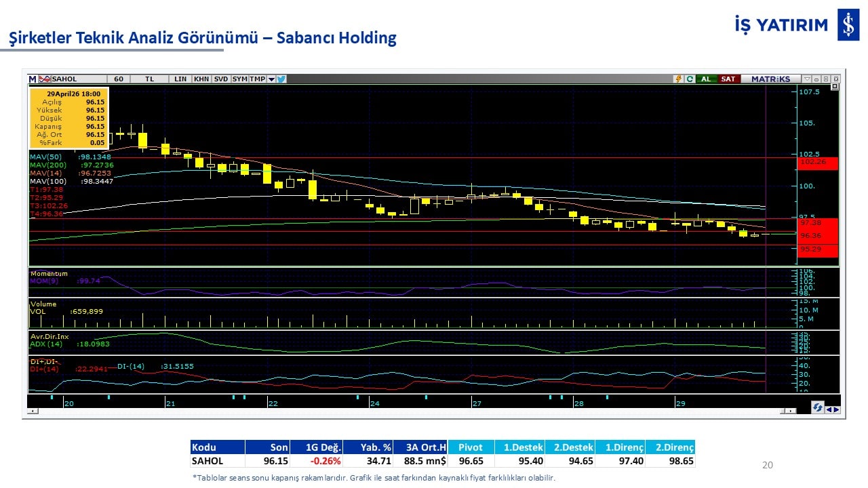
Task: Toggle the KHN chart option
Action: pyautogui.click(x=201, y=79)
